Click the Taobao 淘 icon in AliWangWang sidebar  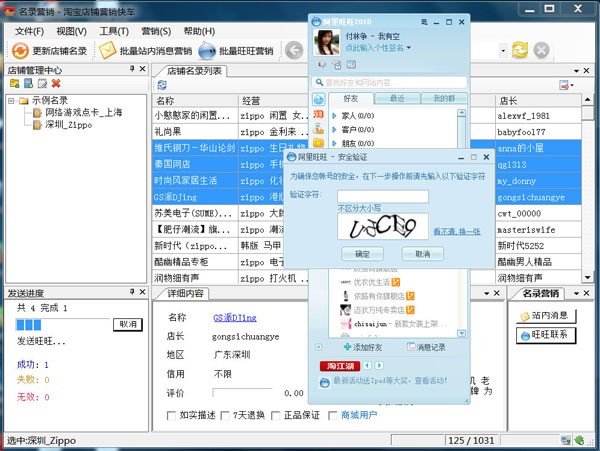(x=318, y=114)
